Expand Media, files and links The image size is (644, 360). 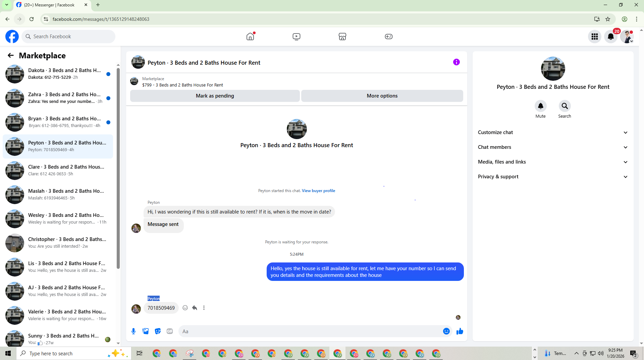(x=553, y=162)
